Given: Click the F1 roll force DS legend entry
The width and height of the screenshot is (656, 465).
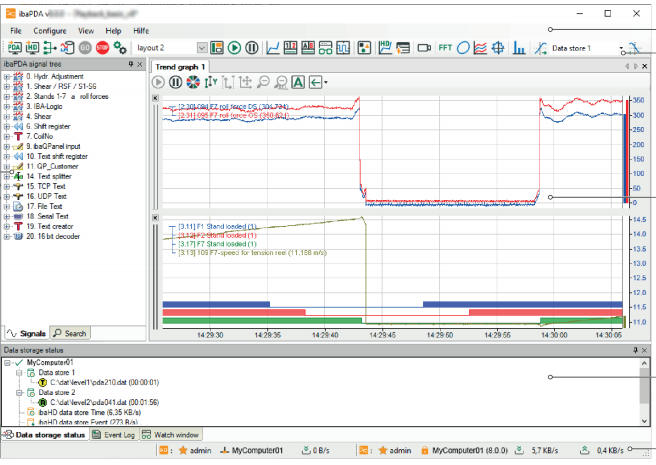Looking at the screenshot, I should coord(236,105).
